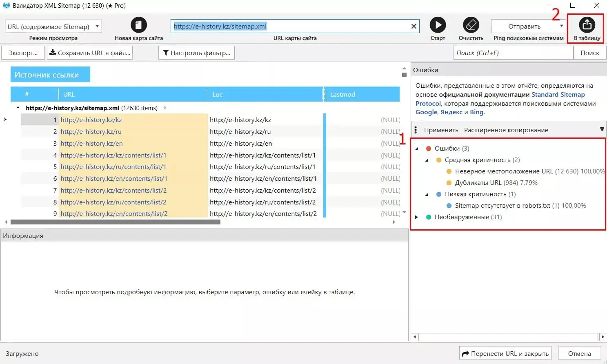Open link http://e-history.kz/kz in URL column
The width and height of the screenshot is (607, 364).
(91, 120)
